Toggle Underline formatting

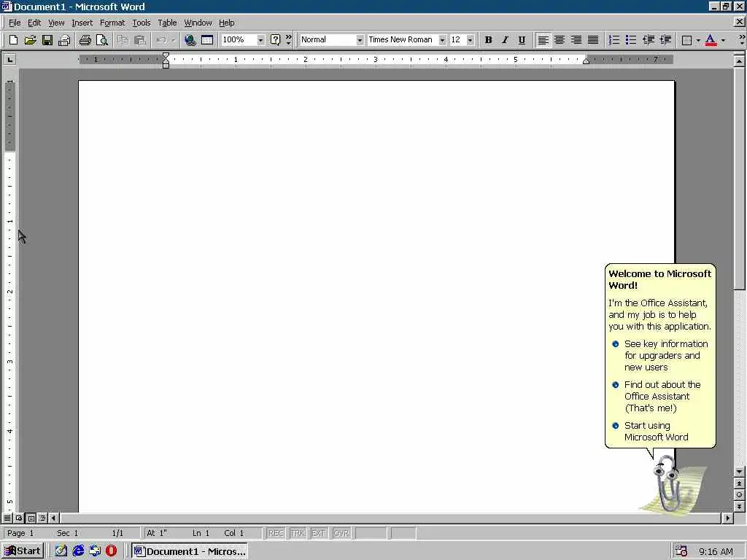coord(522,40)
